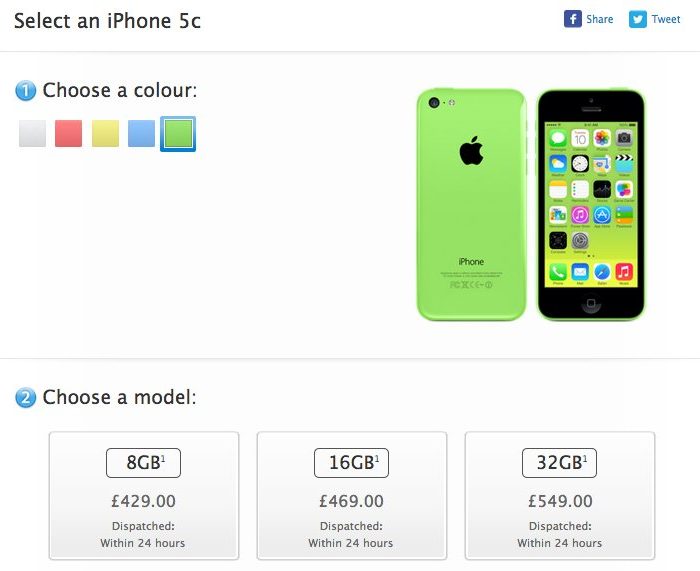Click the step 1 number badge
This screenshot has height=571, width=700.
(x=25, y=91)
